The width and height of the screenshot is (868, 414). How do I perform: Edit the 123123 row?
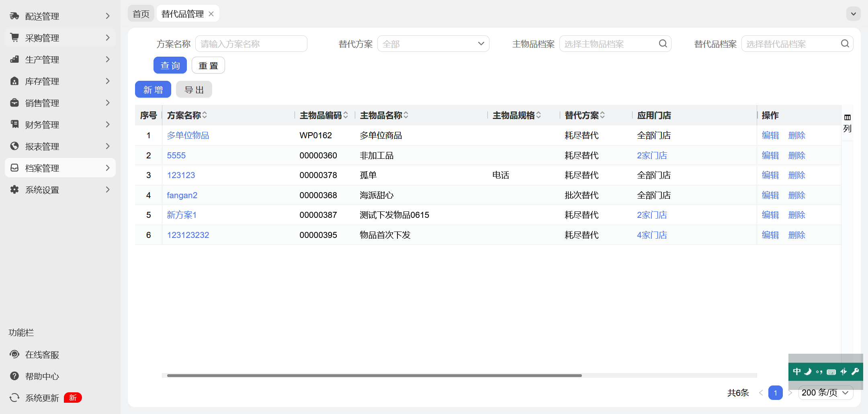coord(770,175)
